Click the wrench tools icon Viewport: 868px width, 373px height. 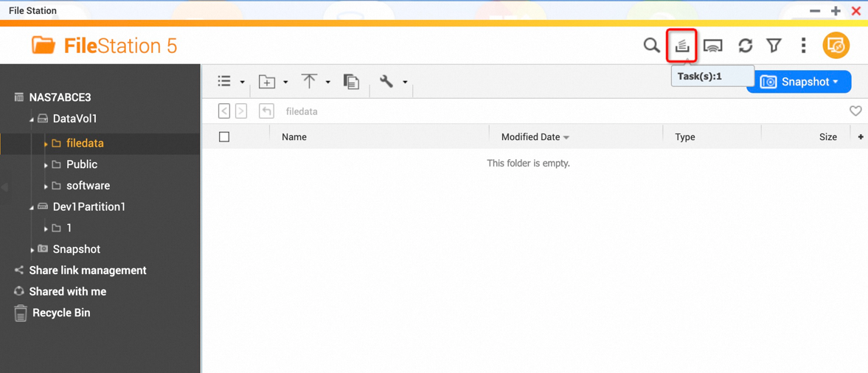click(x=386, y=81)
